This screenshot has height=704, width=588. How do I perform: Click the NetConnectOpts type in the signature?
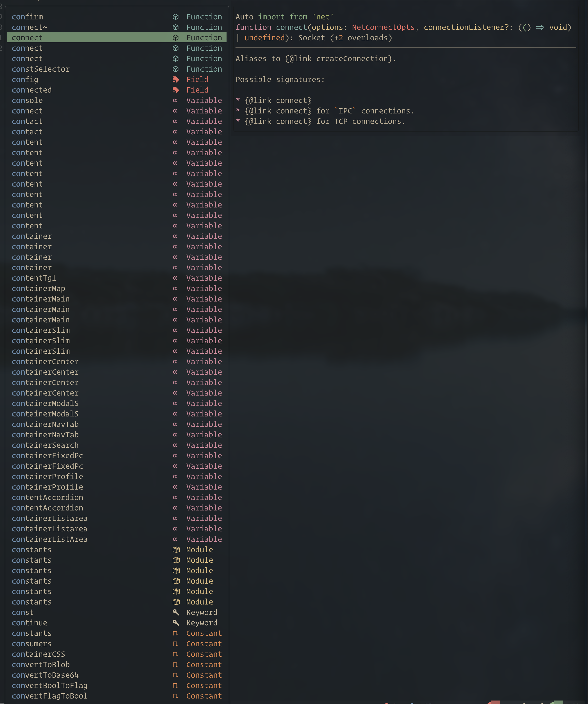coord(383,27)
